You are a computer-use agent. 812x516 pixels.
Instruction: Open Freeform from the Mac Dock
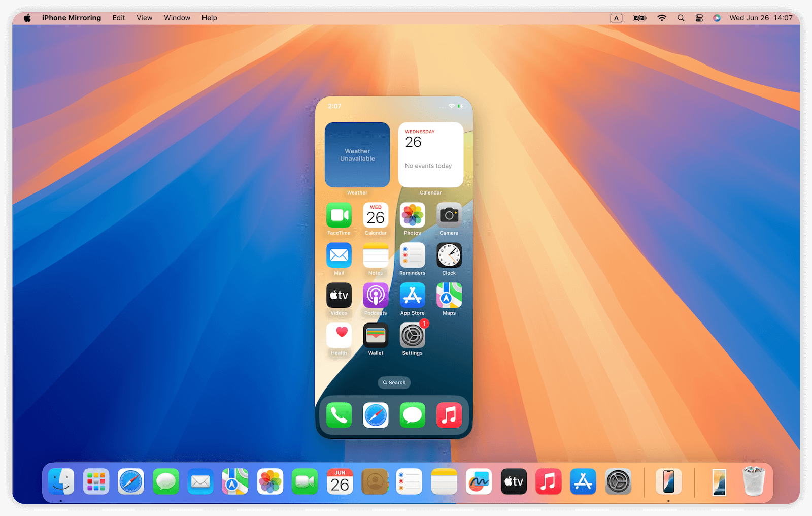point(479,481)
